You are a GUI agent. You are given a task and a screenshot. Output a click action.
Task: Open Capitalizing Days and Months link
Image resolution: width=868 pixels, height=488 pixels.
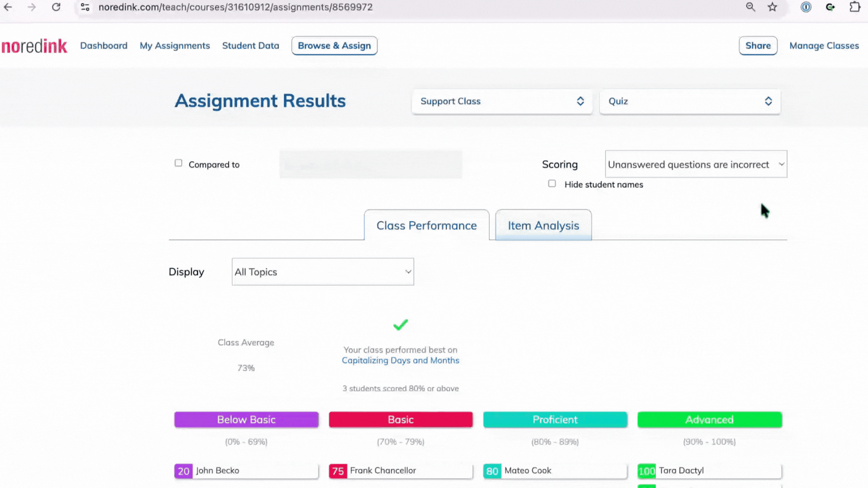(400, 360)
